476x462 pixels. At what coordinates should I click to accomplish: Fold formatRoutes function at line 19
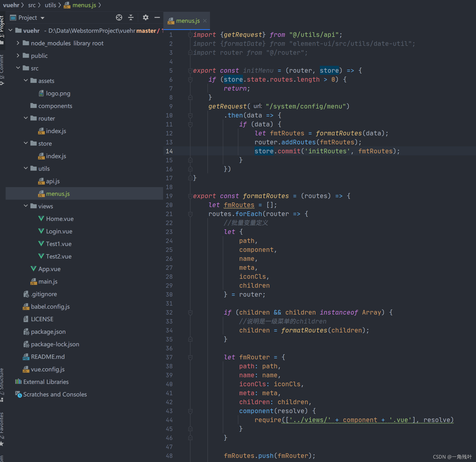tap(190, 196)
